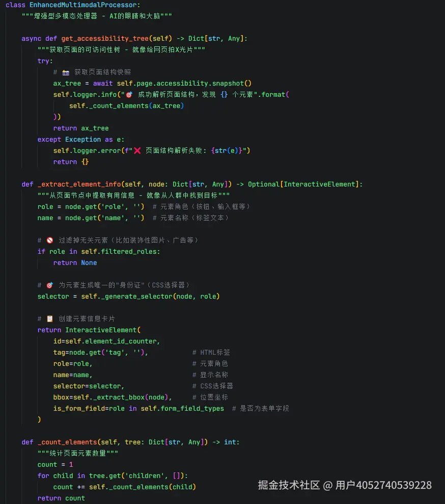The height and width of the screenshot is (504, 445).
Task: Click the argument "id=self.element_id_counter"
Action: tap(105, 341)
